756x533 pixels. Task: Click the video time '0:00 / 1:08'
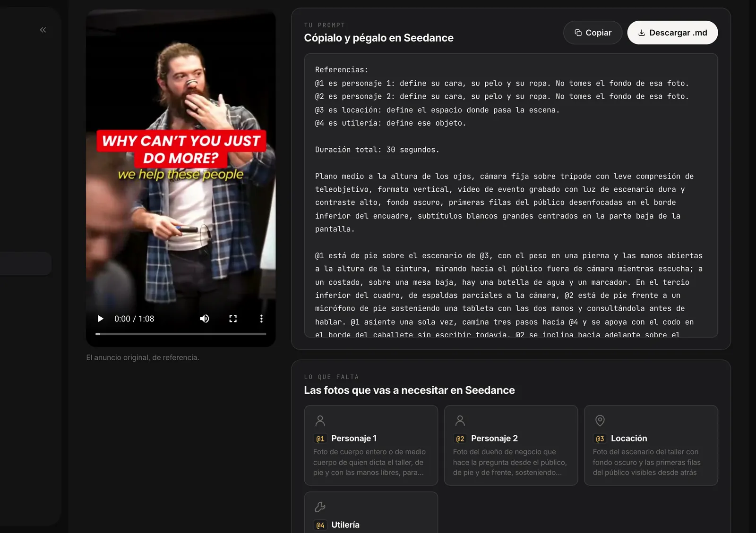[x=134, y=319]
